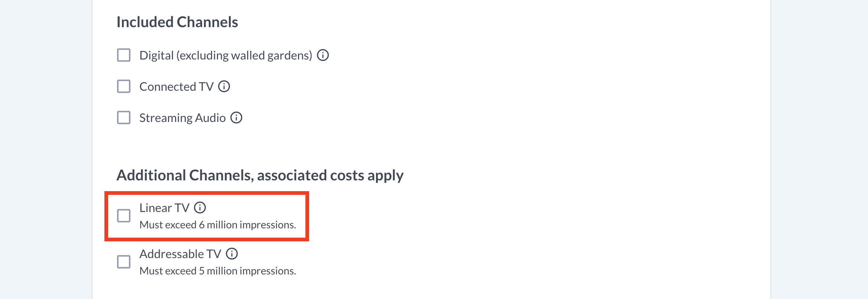View the Addressable TV info tooltip
The height and width of the screenshot is (299, 868).
(232, 254)
